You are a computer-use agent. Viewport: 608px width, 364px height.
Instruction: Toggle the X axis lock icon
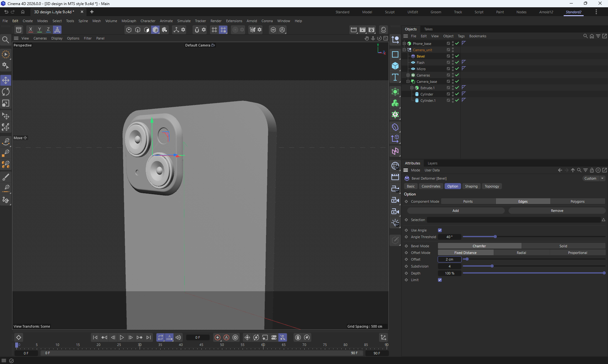click(x=30, y=29)
